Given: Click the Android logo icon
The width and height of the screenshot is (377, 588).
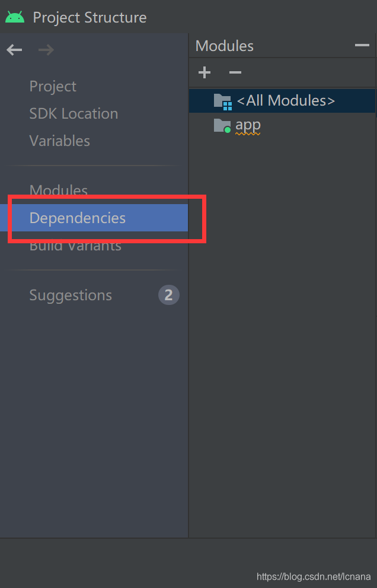Looking at the screenshot, I should (x=15, y=17).
